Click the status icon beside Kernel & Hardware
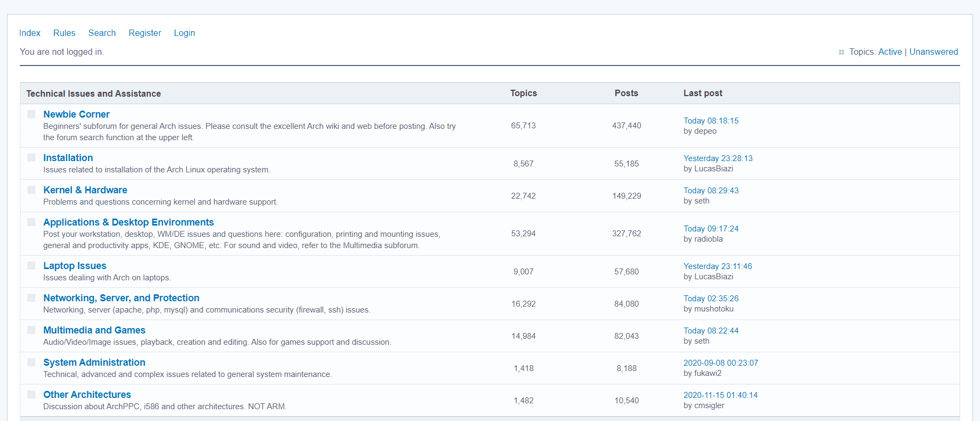980x421 pixels. click(x=32, y=190)
